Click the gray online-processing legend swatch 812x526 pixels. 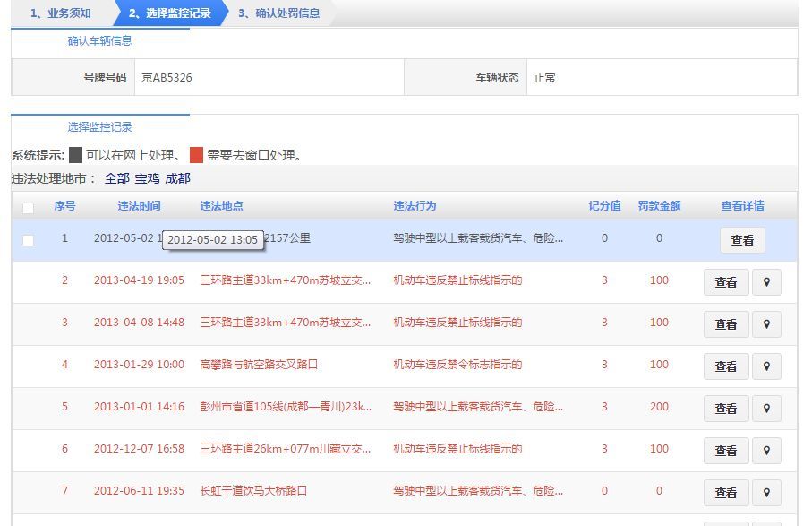75,155
